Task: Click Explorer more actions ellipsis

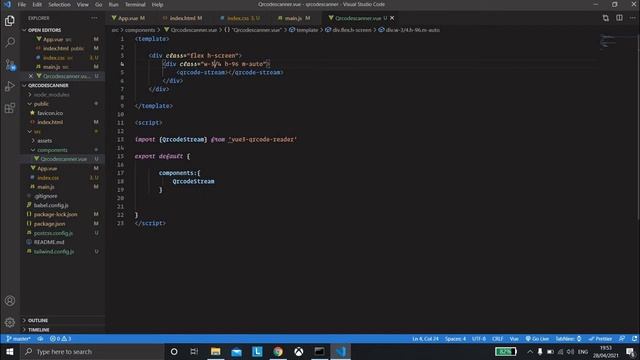Action: pyautogui.click(x=95, y=18)
